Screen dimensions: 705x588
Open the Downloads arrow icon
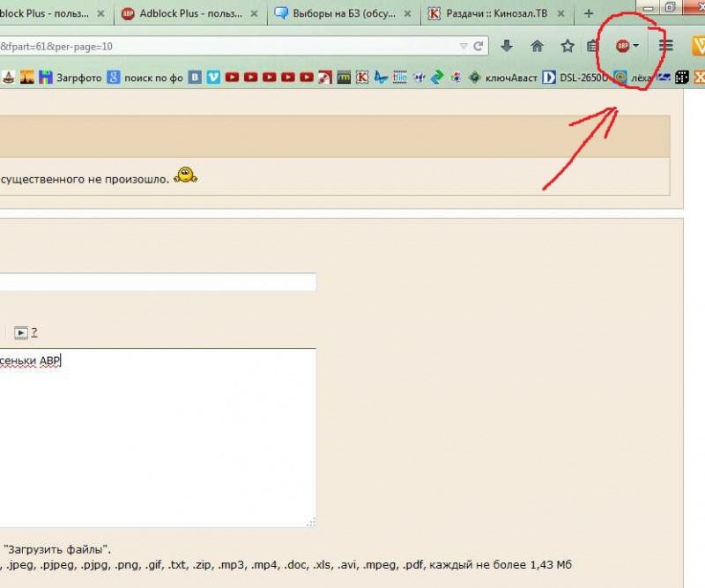[x=507, y=46]
